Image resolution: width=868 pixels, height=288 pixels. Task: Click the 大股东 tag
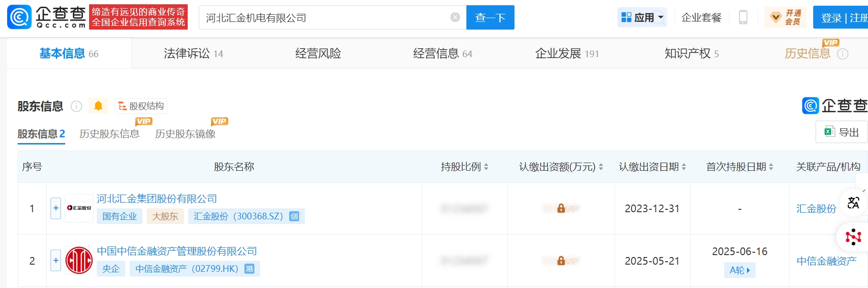point(165,216)
